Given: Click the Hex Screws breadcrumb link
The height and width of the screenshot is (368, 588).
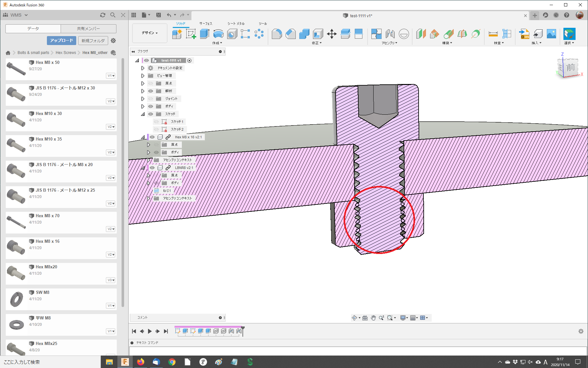Looking at the screenshot, I should (x=66, y=53).
